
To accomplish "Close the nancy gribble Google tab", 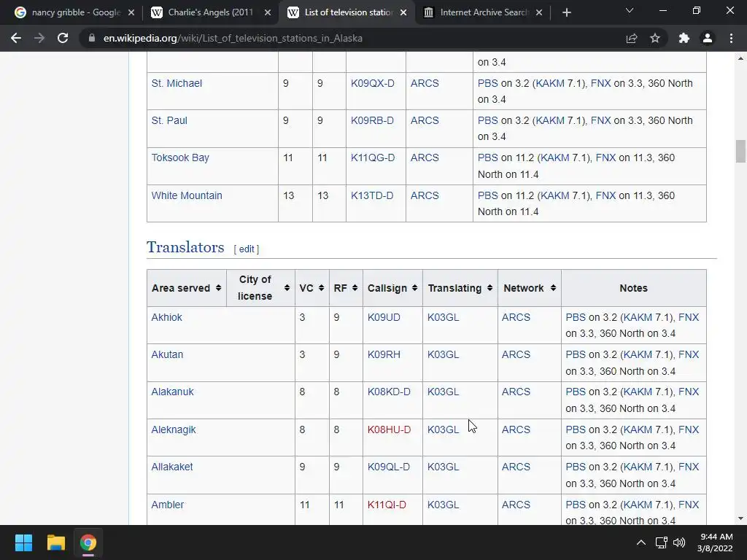I will point(131,12).
